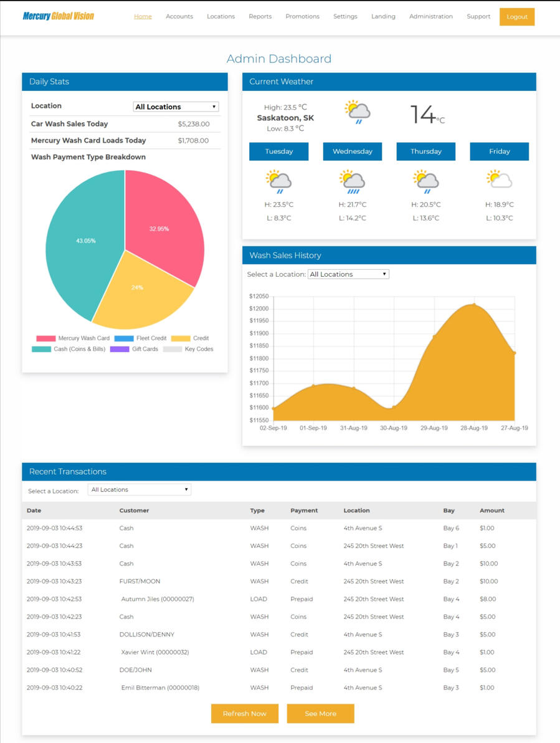This screenshot has height=743, width=560.
Task: Click the current weather icon for Saskatoon
Action: [x=358, y=112]
